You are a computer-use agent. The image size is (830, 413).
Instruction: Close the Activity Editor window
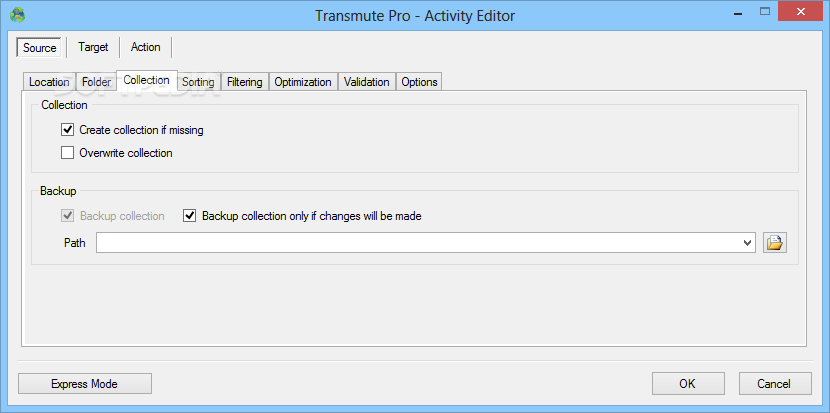[x=800, y=12]
